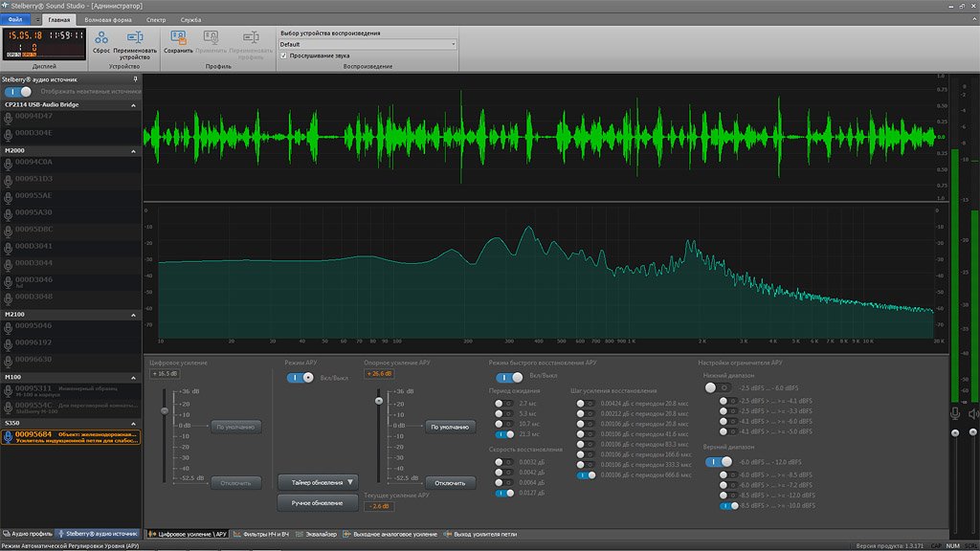The height and width of the screenshot is (551, 980).
Task: Click the Ручное обновление button
Action: (x=318, y=503)
